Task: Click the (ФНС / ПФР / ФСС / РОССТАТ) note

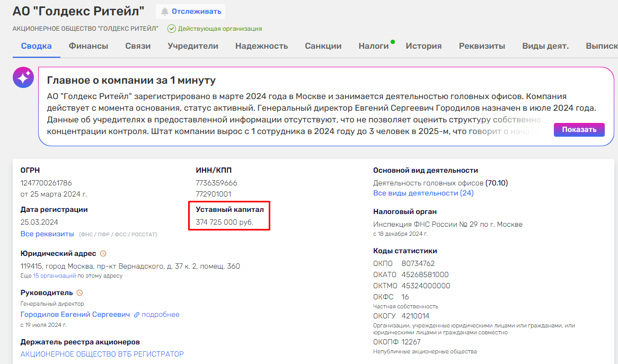Action: 118,234
